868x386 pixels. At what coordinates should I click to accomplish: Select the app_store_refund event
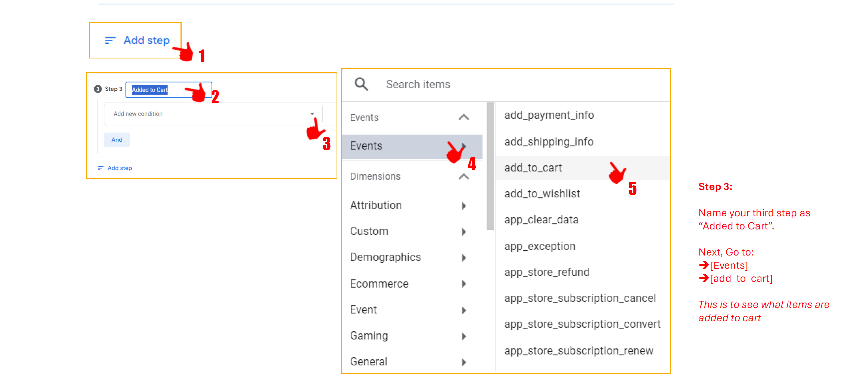click(x=546, y=272)
